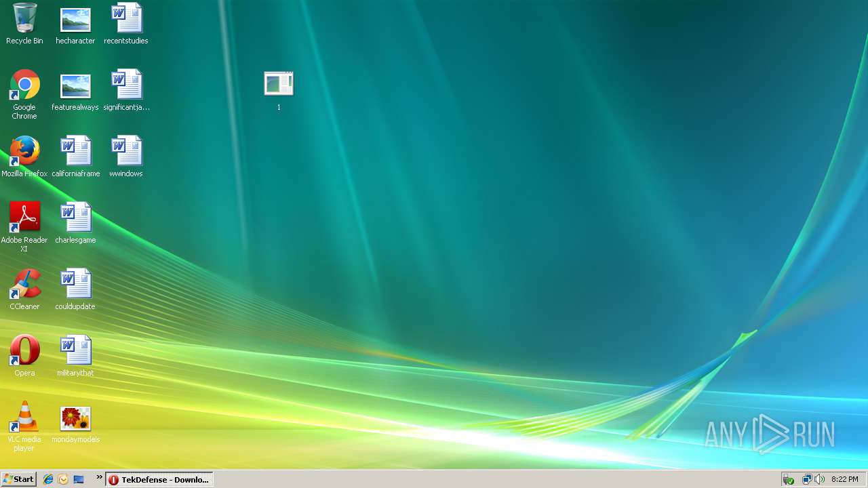Screen dimensions: 868x488
Task: Open the volume speaker tray icon
Action: point(819,479)
